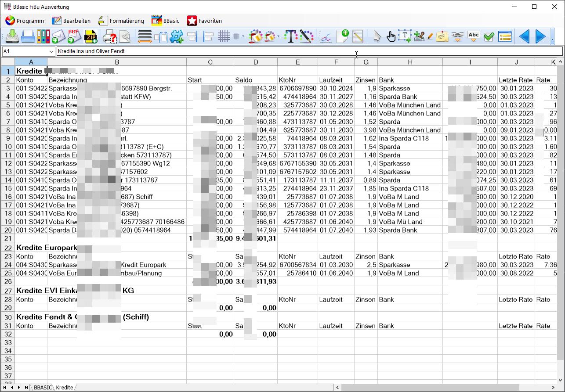Click the large paint bucket fill icon

[256, 37]
